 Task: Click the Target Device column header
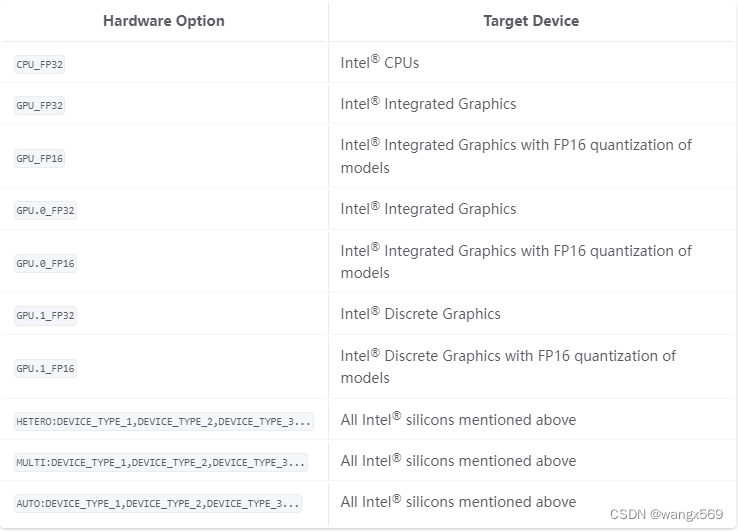[531, 21]
